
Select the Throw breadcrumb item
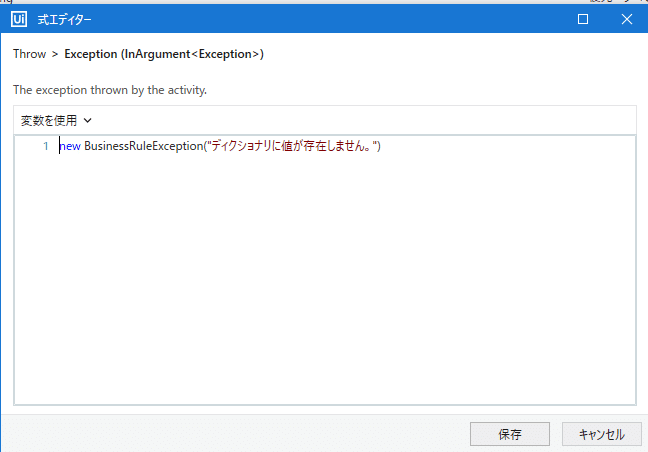coord(29,54)
